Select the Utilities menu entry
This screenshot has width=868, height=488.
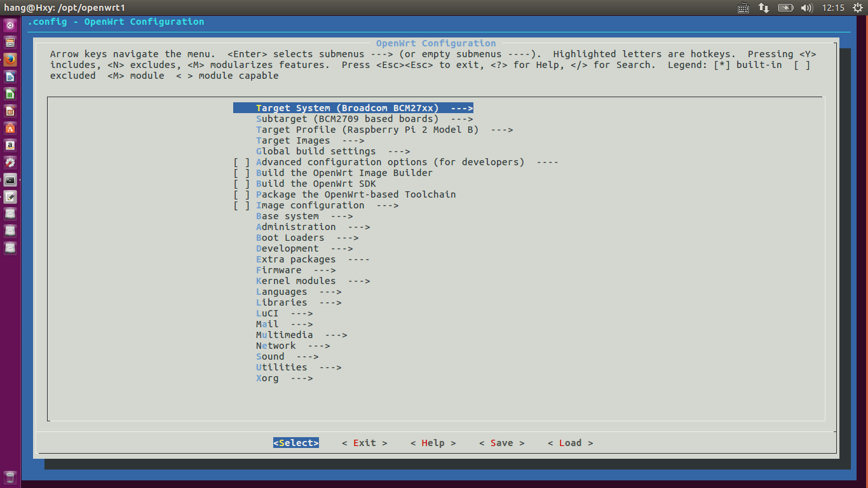[x=299, y=367]
